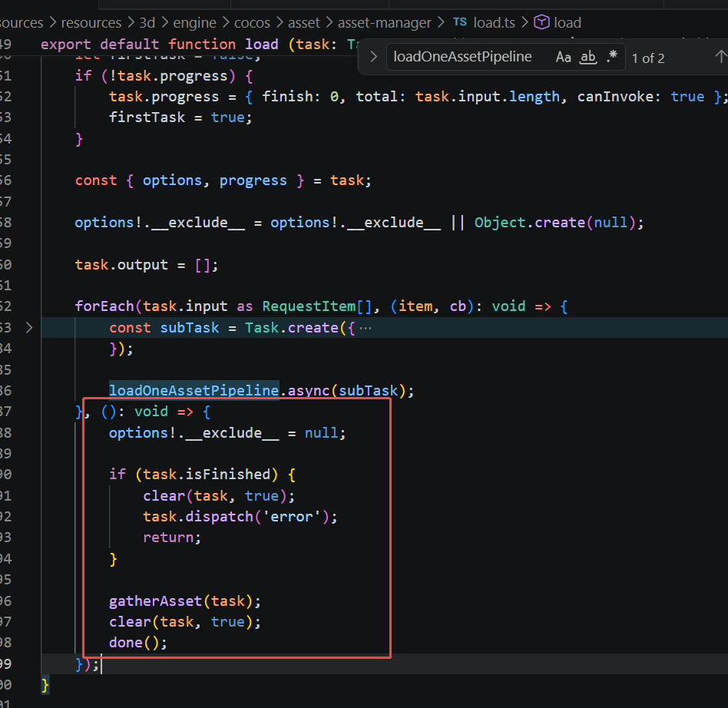Click "task.dispatch('error');" line
The width and height of the screenshot is (728, 708).
click(x=240, y=517)
